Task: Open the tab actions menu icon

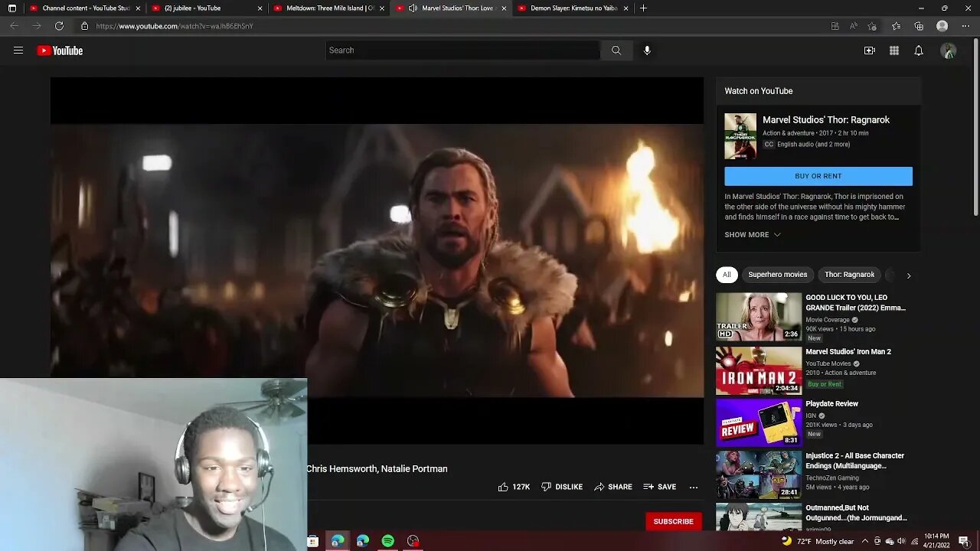Action: pos(11,8)
